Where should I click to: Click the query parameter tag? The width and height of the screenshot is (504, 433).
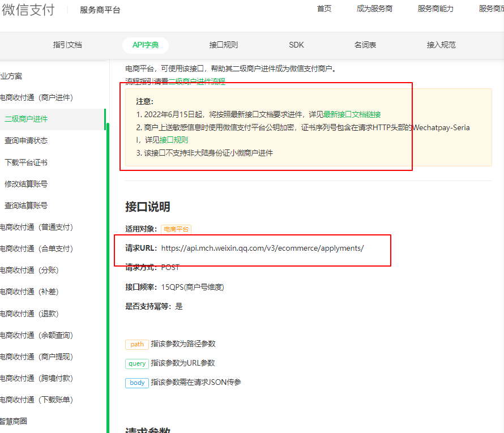point(137,363)
